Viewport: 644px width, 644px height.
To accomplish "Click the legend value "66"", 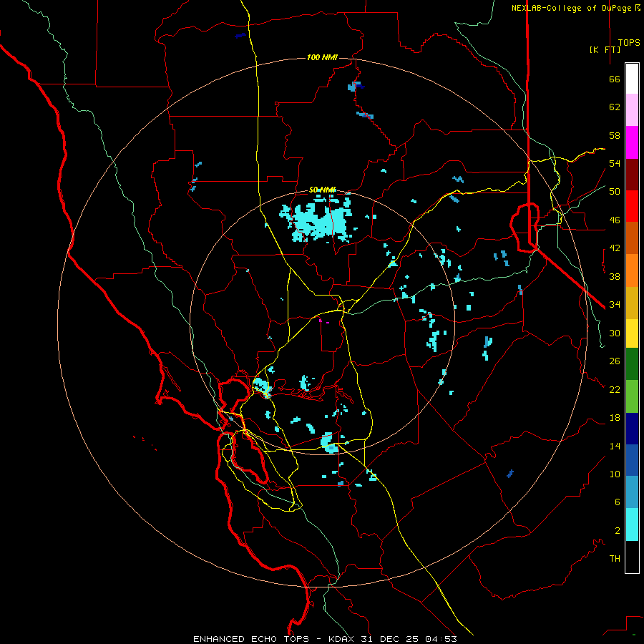I will coord(615,79).
